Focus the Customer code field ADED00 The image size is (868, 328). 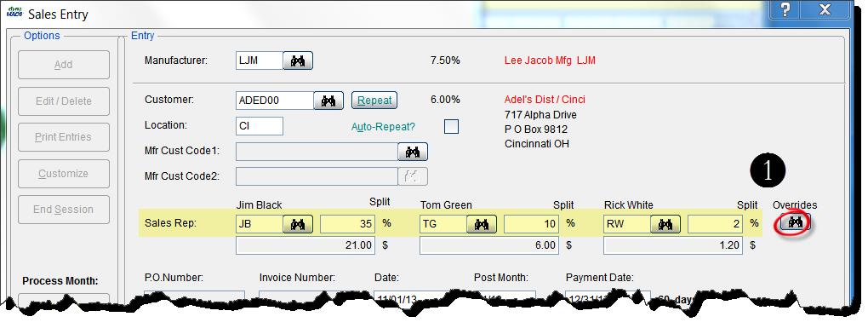pyautogui.click(x=275, y=101)
